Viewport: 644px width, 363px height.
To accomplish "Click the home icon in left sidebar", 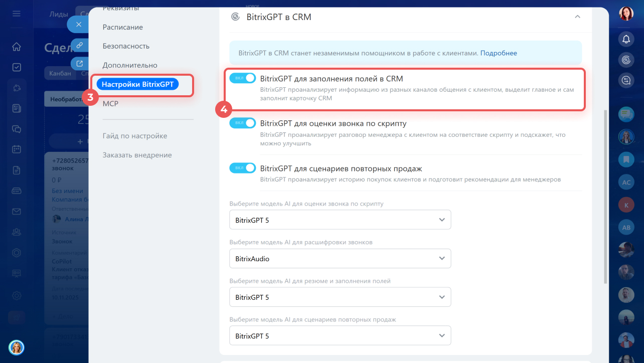I will (17, 47).
